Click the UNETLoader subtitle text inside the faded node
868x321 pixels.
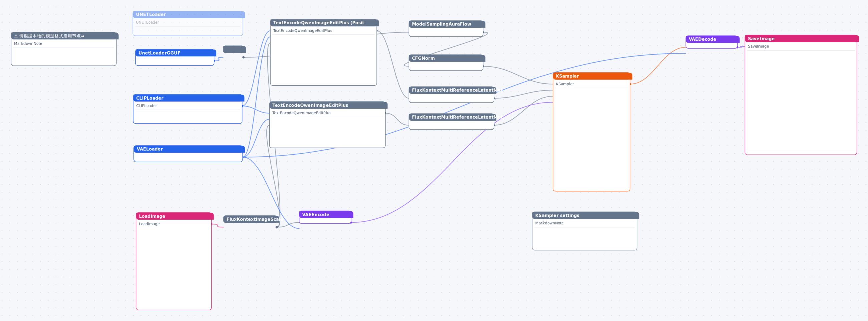coord(147,23)
